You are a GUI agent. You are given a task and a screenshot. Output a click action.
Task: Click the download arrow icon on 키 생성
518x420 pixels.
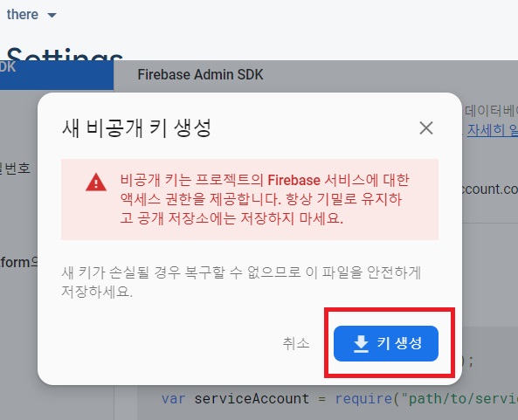point(361,344)
